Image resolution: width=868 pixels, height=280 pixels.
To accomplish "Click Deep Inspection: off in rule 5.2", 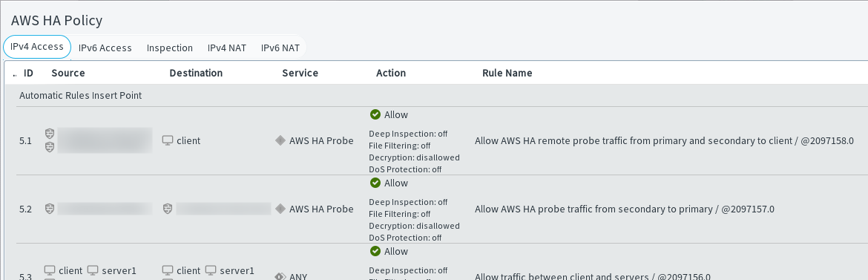I will point(409,202).
